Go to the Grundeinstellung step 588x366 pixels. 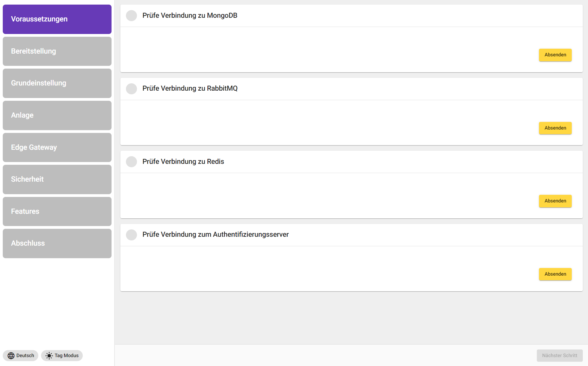click(x=57, y=83)
